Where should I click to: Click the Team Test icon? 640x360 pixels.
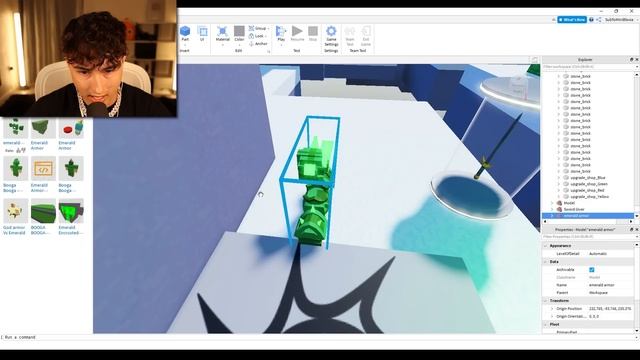(x=350, y=31)
